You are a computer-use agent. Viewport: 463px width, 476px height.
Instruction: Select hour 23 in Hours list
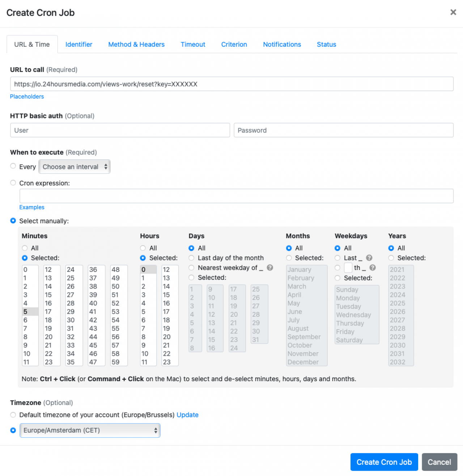[x=170, y=362]
